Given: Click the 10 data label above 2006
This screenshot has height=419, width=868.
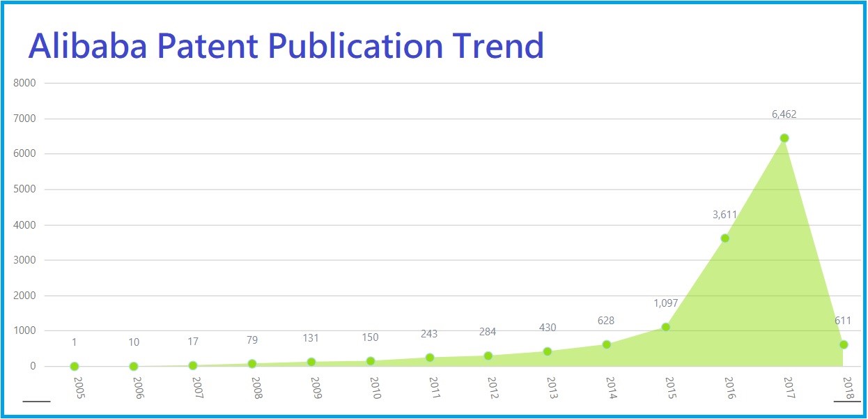Looking at the screenshot, I should [x=134, y=342].
